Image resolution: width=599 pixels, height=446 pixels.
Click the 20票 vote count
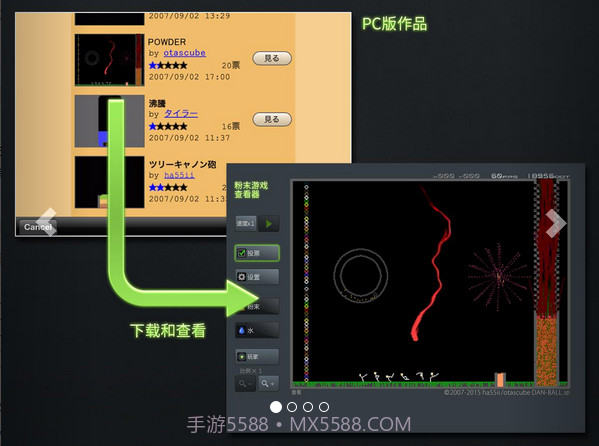231,65
